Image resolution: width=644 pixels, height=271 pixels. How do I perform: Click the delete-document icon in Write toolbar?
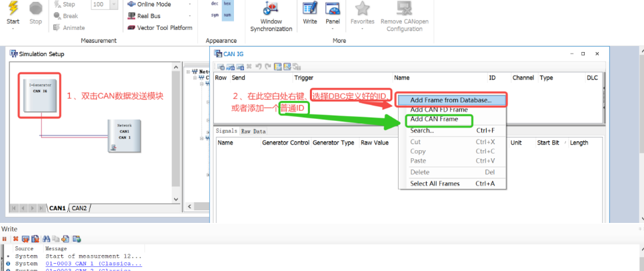point(35,238)
